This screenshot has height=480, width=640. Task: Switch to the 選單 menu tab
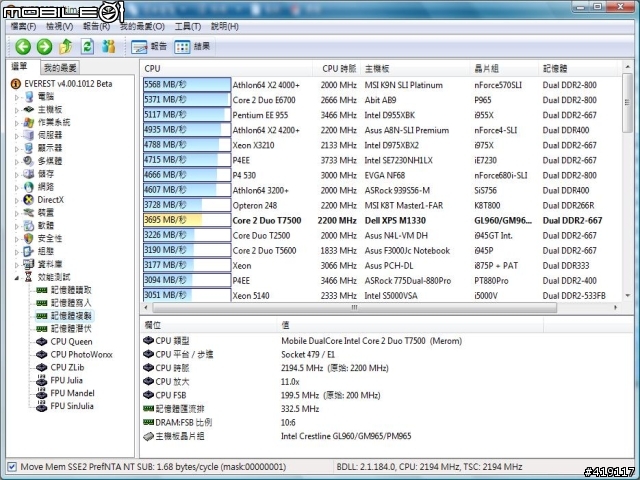pyautogui.click(x=20, y=67)
